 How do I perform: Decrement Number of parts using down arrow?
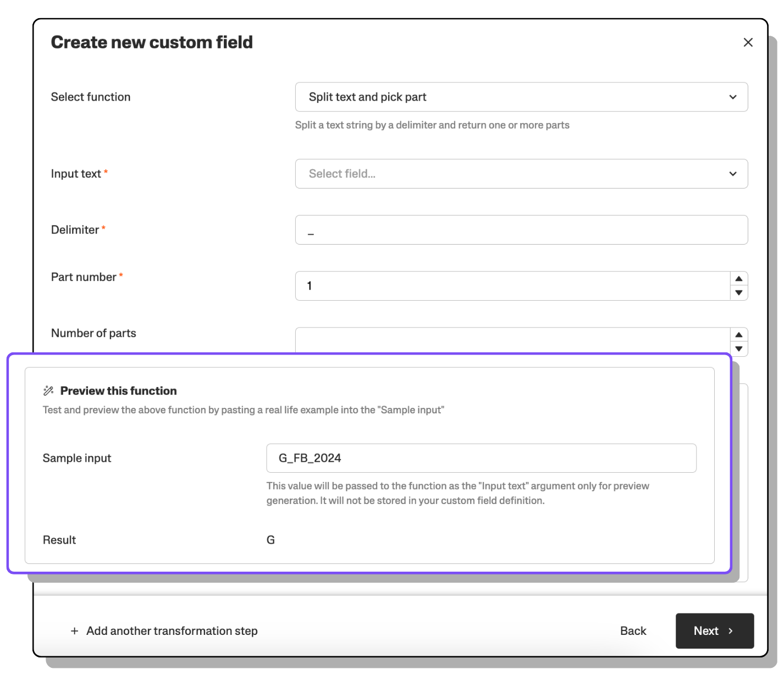[738, 348]
